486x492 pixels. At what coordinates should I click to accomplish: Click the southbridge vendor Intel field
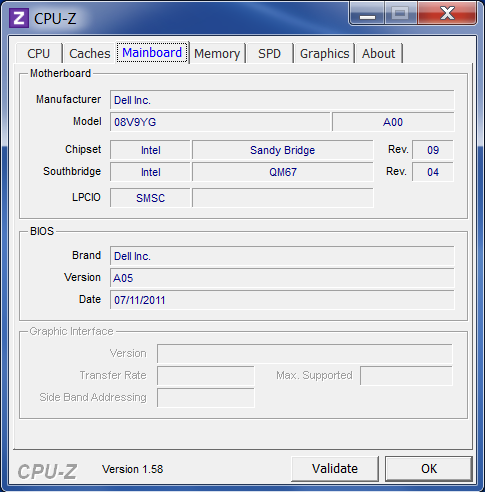tap(150, 172)
